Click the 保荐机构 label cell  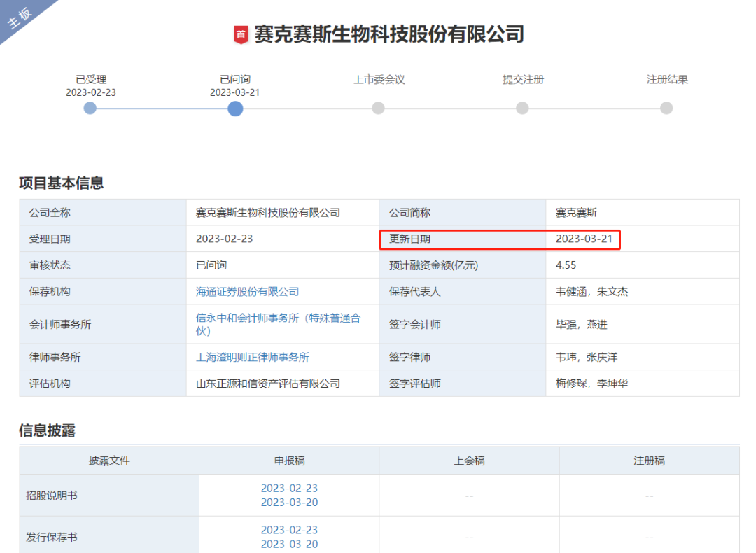(x=103, y=292)
